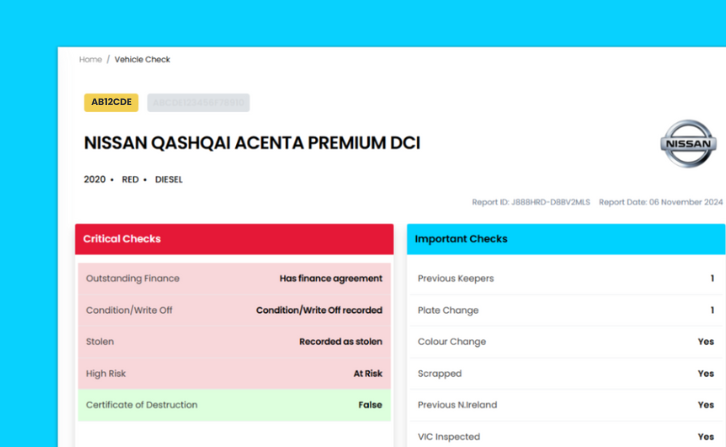The width and height of the screenshot is (726, 447).
Task: Click the Previous Keepers row
Action: click(x=565, y=278)
